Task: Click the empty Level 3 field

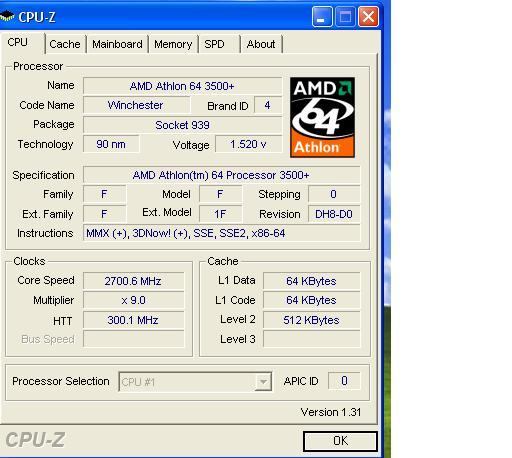Action: (312, 339)
